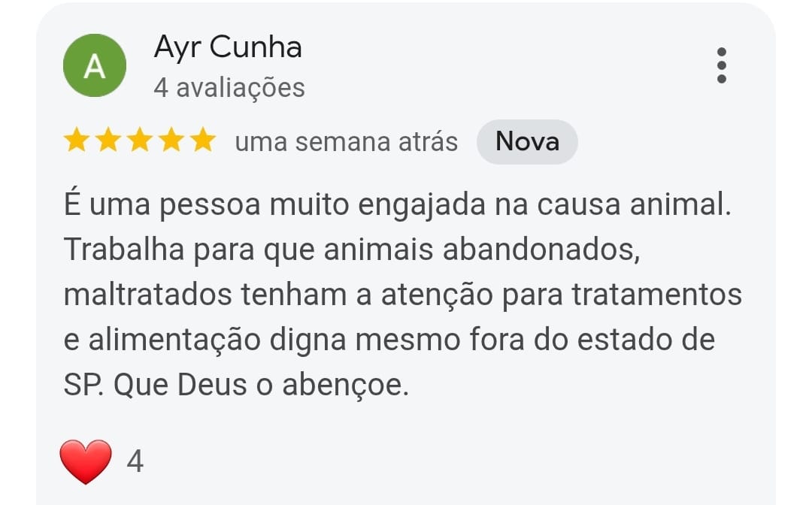Click the third yellow rating star
812x505 pixels.
[139, 141]
